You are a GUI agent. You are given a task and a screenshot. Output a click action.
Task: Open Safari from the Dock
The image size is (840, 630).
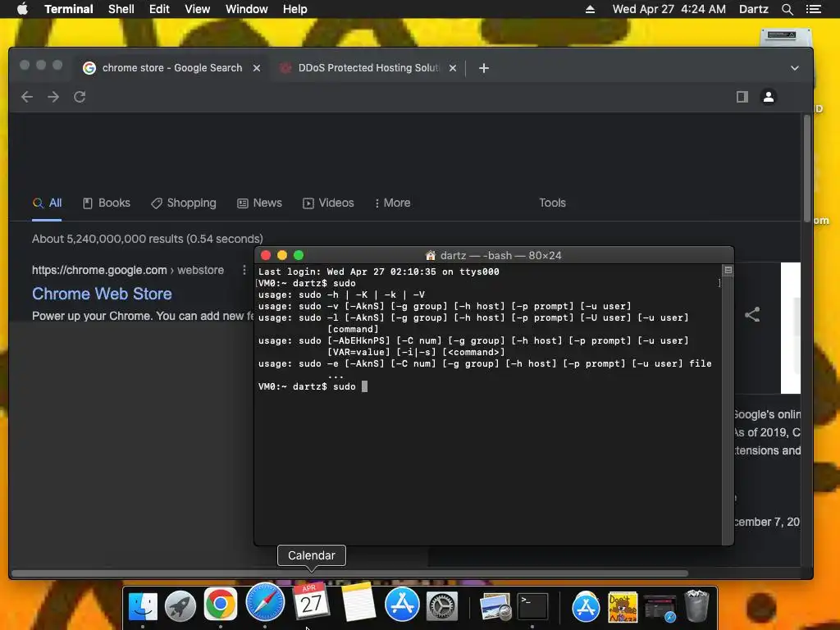click(265, 602)
